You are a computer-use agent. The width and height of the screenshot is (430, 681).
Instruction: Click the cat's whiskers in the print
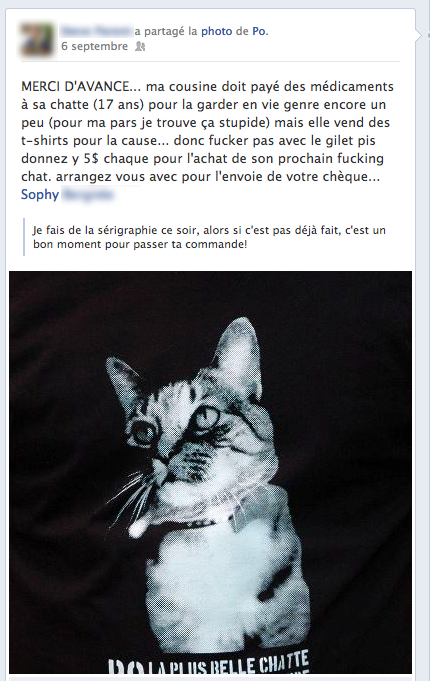click(129, 497)
